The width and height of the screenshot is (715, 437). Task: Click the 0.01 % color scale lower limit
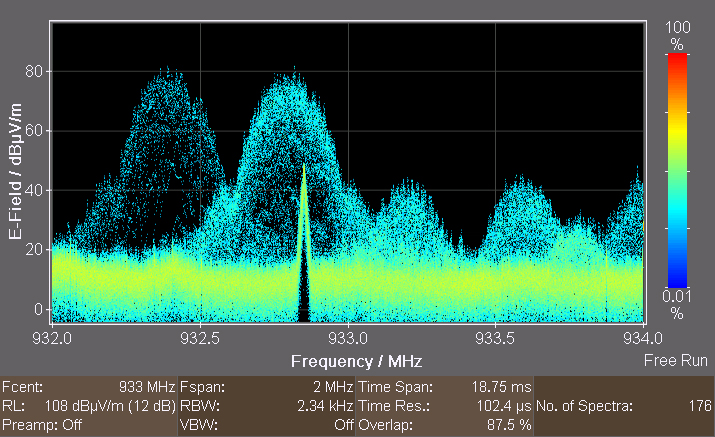(x=677, y=304)
